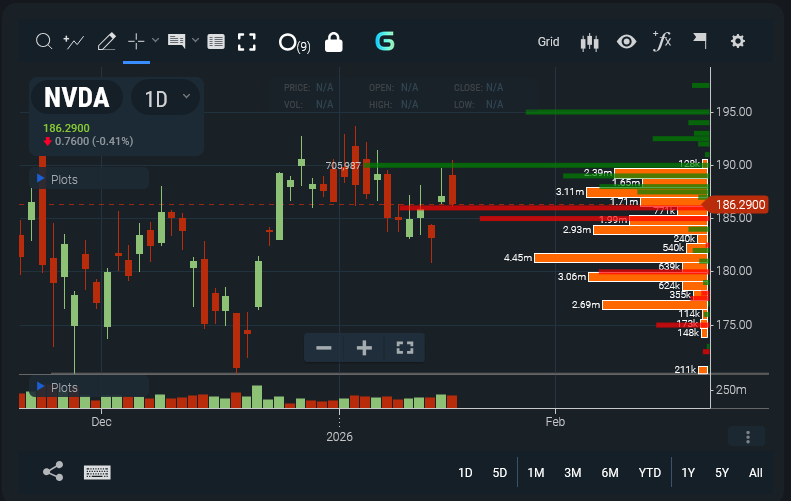Click the 3.06m volume profile bar
791x501 pixels.
tap(648, 277)
